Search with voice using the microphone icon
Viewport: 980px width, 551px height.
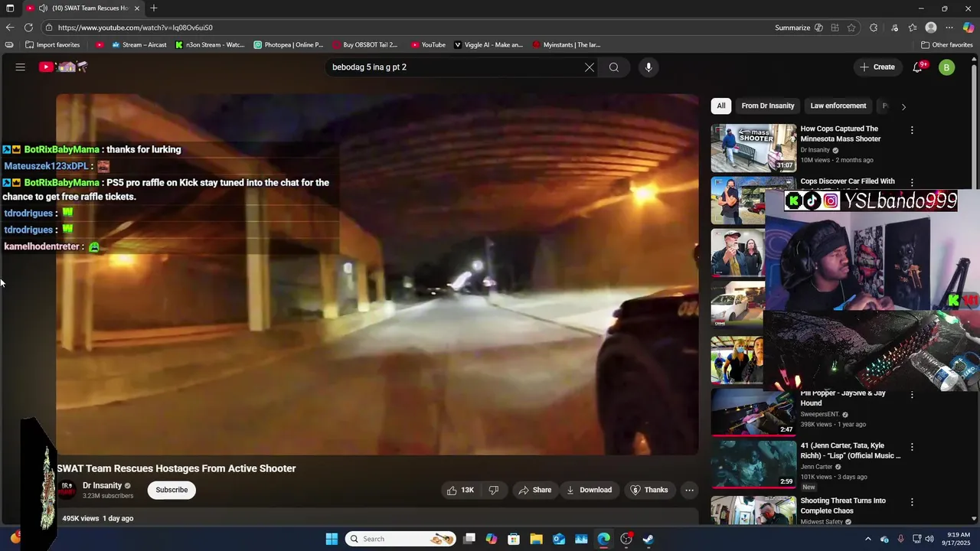[648, 67]
